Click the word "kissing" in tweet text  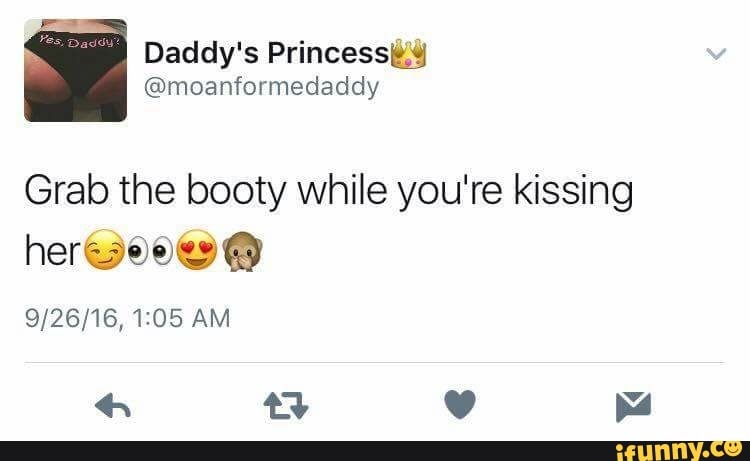click(x=573, y=192)
